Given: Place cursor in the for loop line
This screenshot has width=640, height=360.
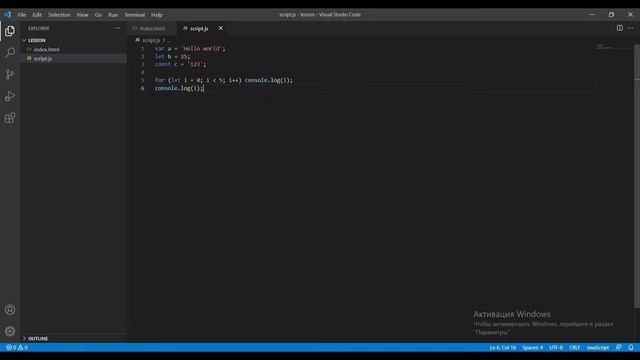Looking at the screenshot, I should [x=224, y=80].
